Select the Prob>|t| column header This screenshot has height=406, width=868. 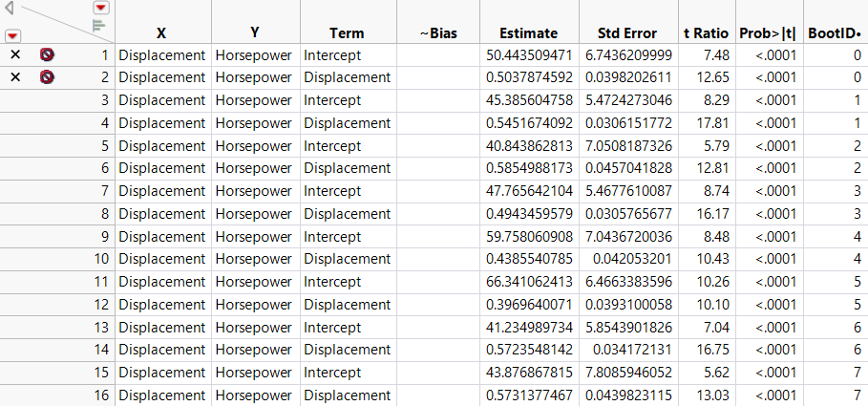(x=768, y=32)
